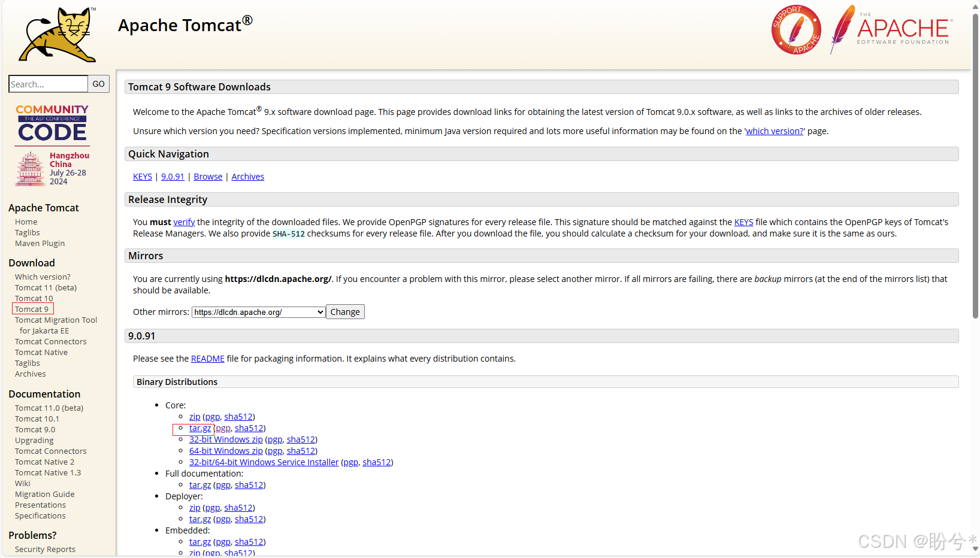Open pgp signature for Windows Service Installer
This screenshot has height=558, width=980.
tap(350, 462)
